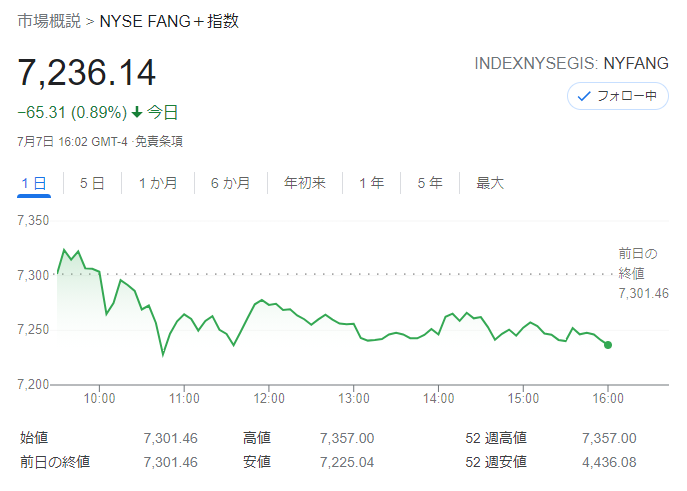This screenshot has height=491, width=687.
Task: Click the current price 7,236.14
Action: click(x=86, y=72)
